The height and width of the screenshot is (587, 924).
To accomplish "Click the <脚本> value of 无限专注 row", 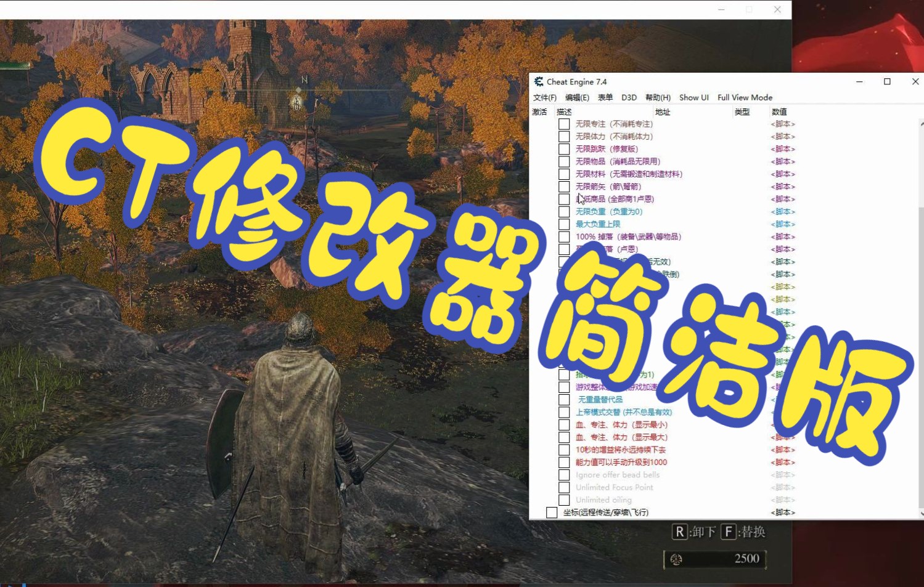I will (x=783, y=124).
